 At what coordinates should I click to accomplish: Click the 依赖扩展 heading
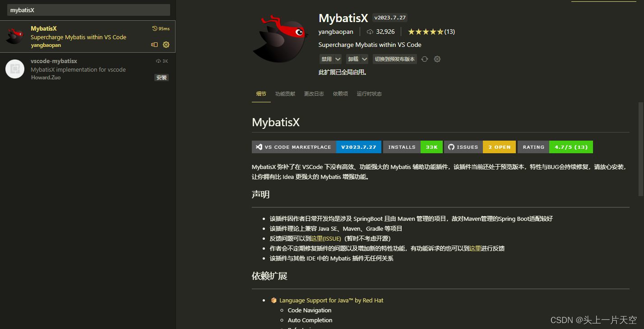[269, 276]
